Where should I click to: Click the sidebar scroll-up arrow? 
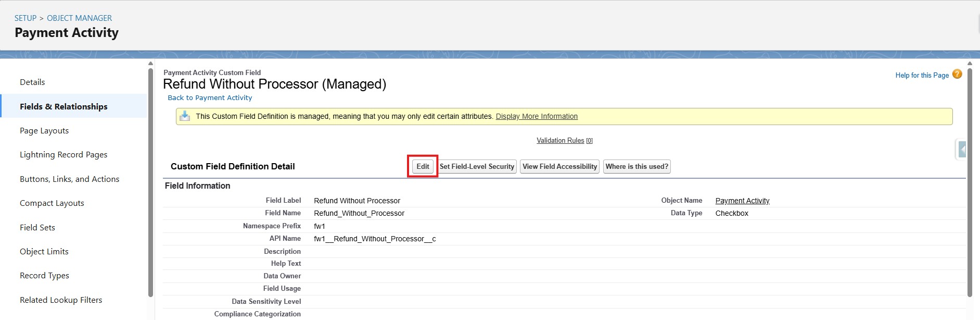coord(150,64)
